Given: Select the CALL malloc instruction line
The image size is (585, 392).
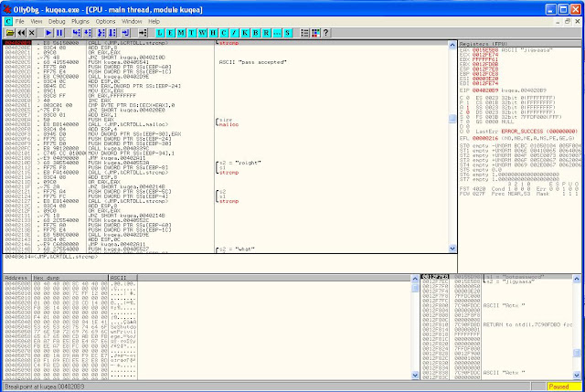Looking at the screenshot, I should [128, 124].
